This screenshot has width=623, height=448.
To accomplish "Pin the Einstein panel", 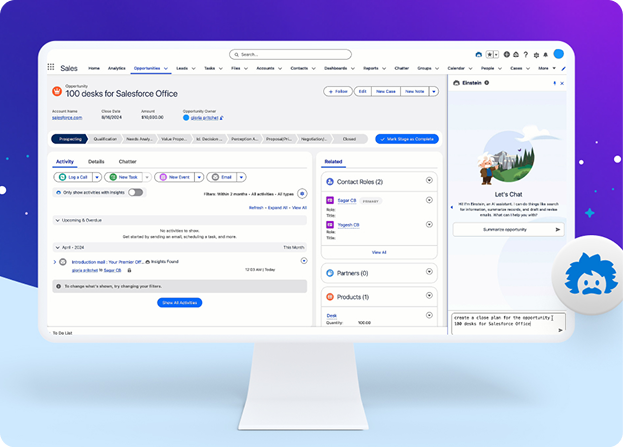I will click(554, 83).
